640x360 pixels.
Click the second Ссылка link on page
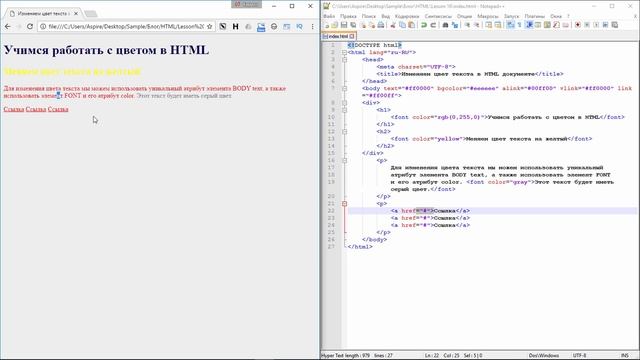coord(36,109)
